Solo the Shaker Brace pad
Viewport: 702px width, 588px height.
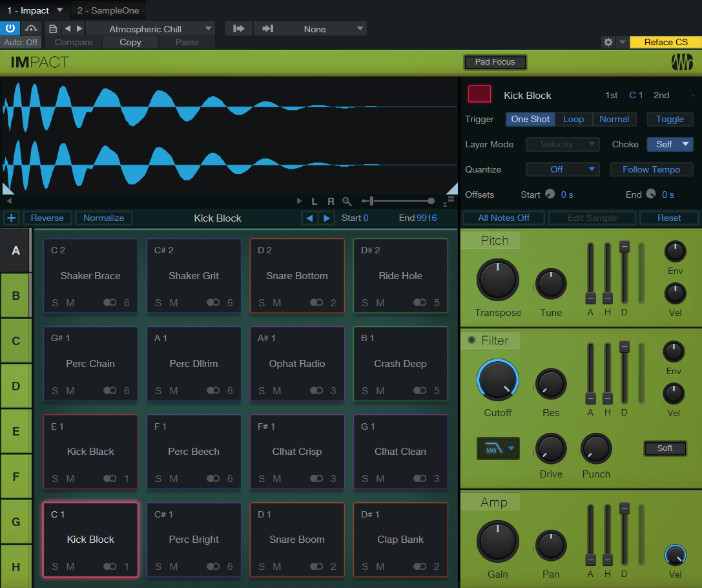(55, 303)
